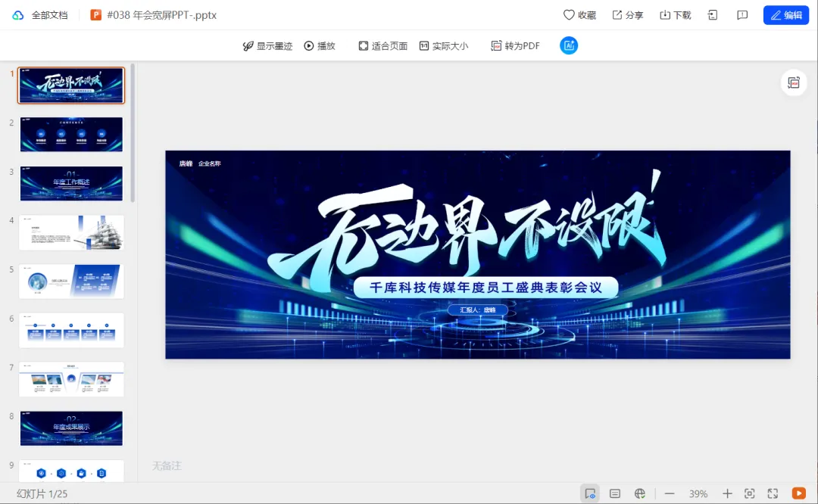
Task: Click the fit-to-window focus icon
Action: 750,493
